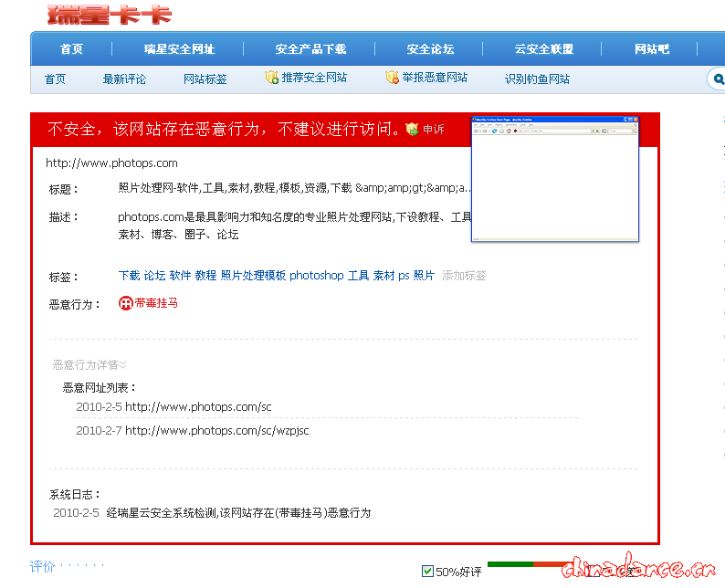
Task: Click the 素材 tag
Action: point(384,276)
